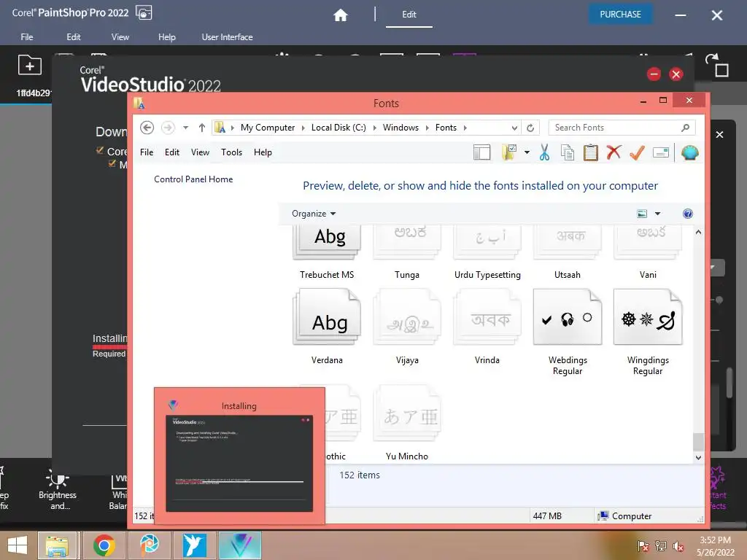The height and width of the screenshot is (560, 747).
Task: Toggle the Corel checkbox in VideoStudio installer
Action: (x=100, y=150)
